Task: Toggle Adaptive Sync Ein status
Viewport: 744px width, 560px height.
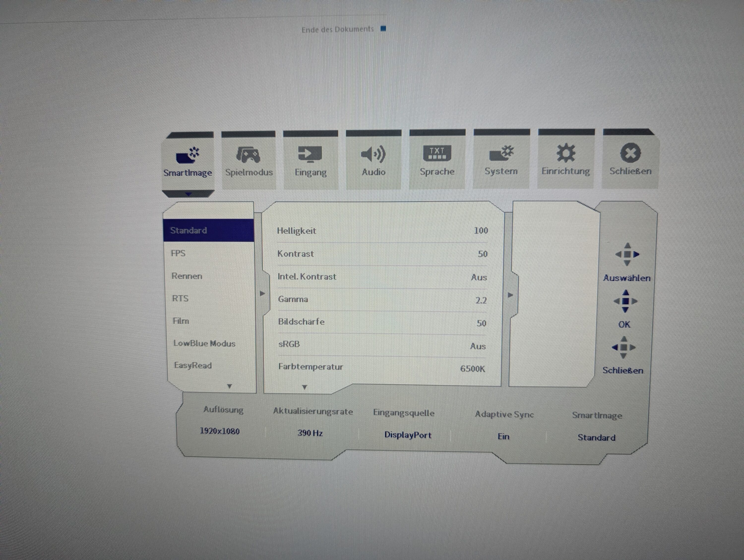Action: tap(503, 436)
